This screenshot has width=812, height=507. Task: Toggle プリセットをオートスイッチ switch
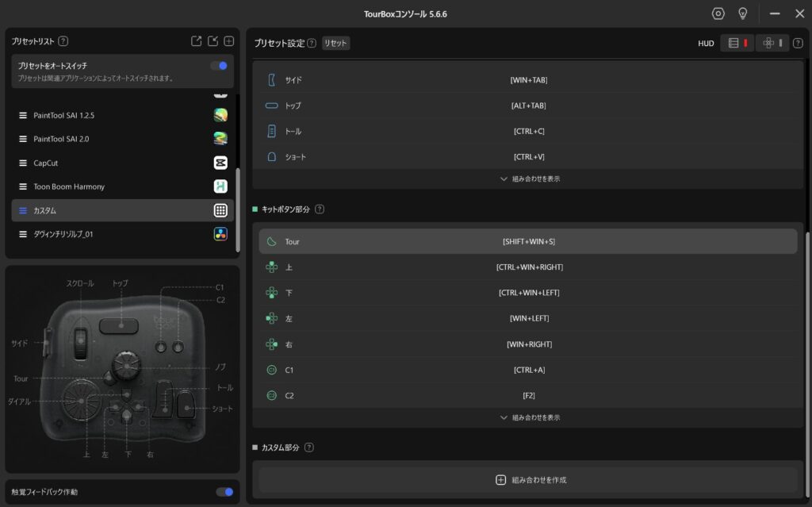tap(219, 66)
